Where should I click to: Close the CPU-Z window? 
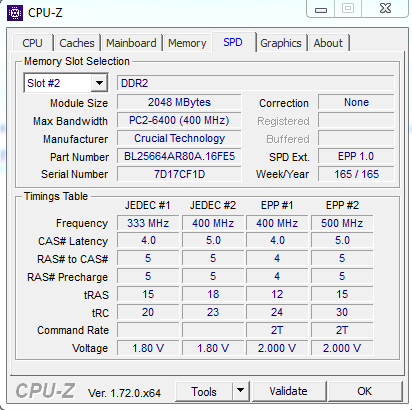click(x=385, y=9)
